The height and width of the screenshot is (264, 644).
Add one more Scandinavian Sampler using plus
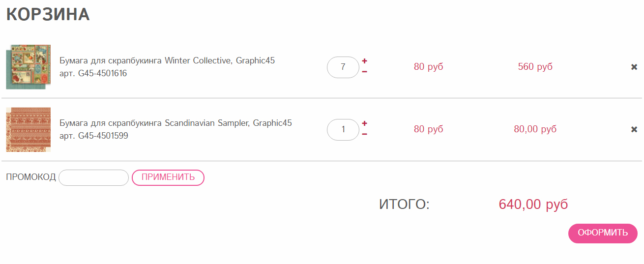[x=365, y=123]
